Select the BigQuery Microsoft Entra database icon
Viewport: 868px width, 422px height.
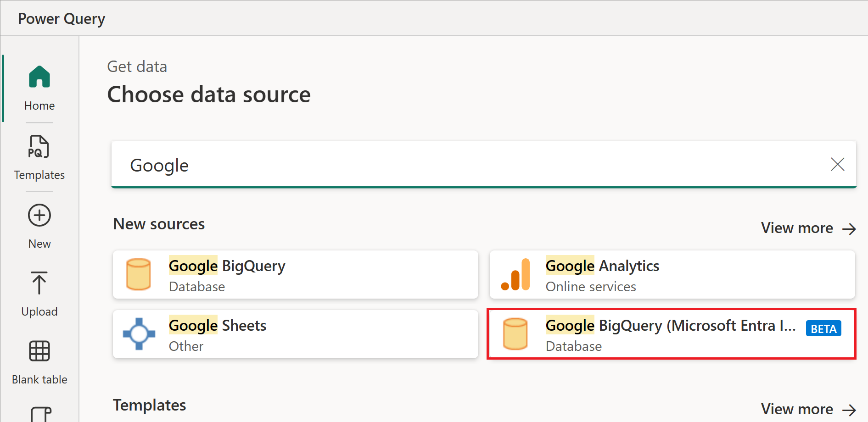pyautogui.click(x=515, y=334)
